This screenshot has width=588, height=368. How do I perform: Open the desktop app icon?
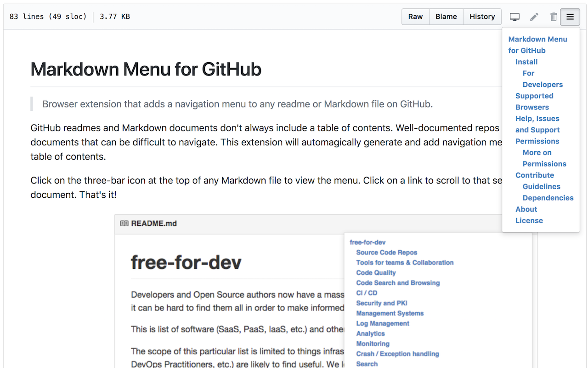[x=514, y=17]
